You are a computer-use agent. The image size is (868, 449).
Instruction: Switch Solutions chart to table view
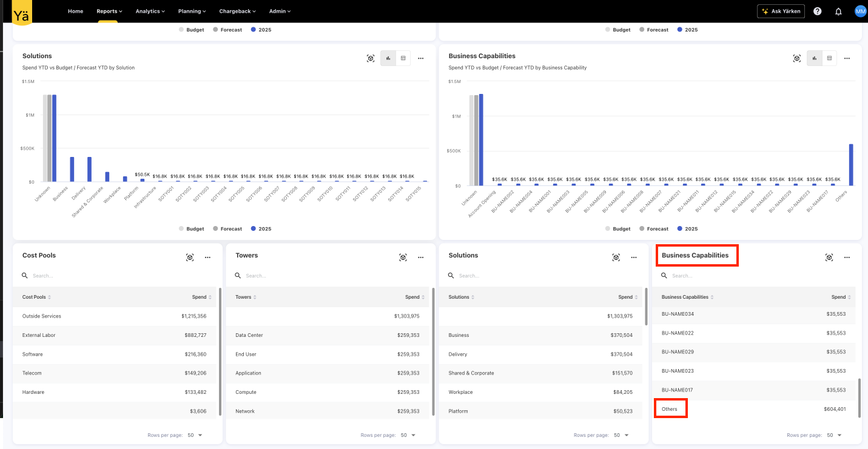point(403,58)
